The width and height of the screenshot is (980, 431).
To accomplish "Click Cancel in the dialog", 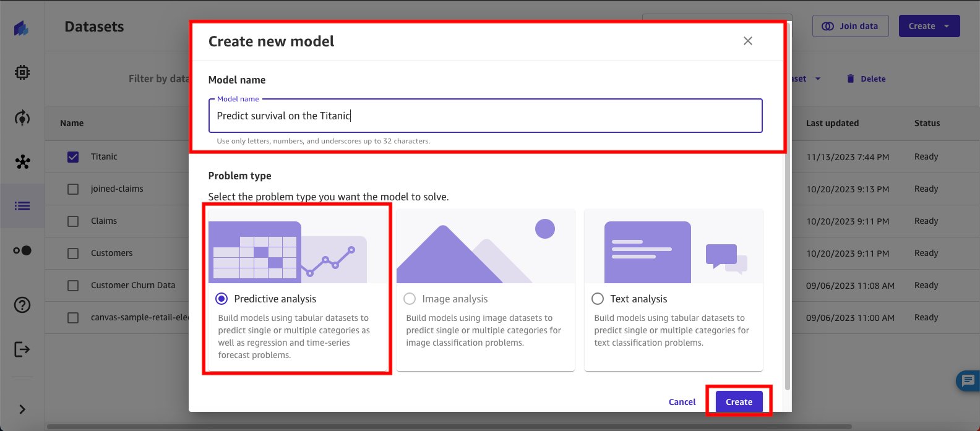I will coord(682,402).
